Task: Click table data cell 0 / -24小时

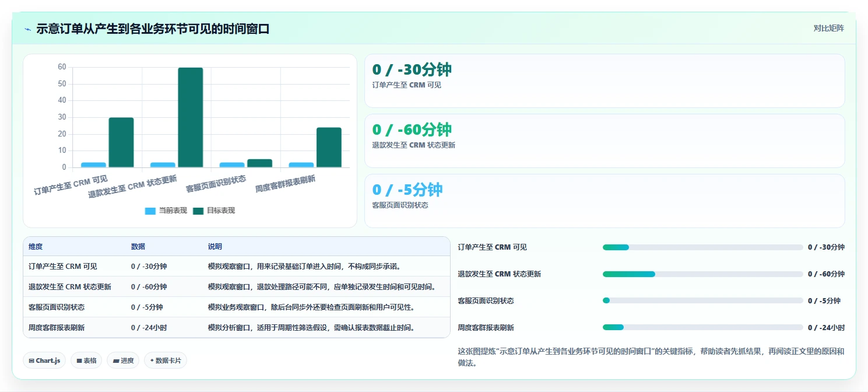Action: pyautogui.click(x=149, y=328)
